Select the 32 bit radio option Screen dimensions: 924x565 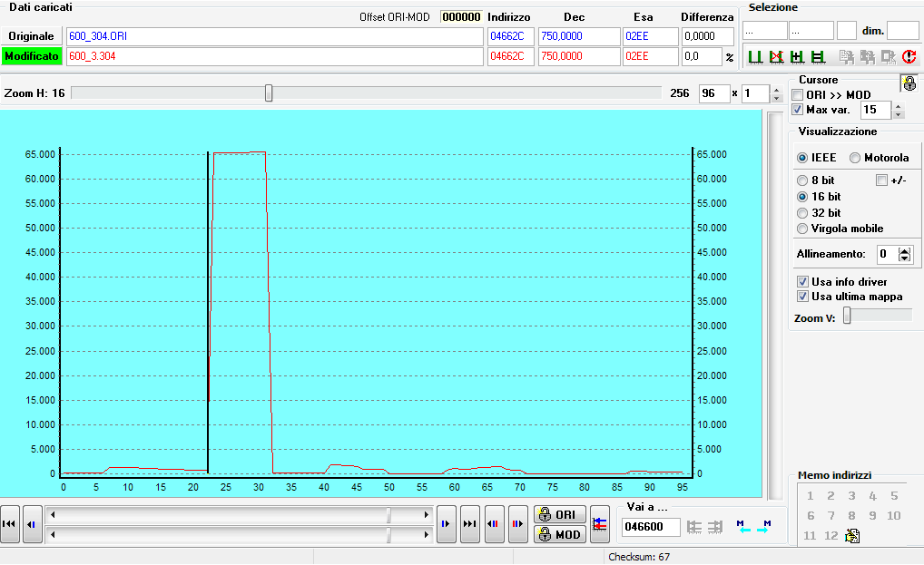[x=802, y=213]
